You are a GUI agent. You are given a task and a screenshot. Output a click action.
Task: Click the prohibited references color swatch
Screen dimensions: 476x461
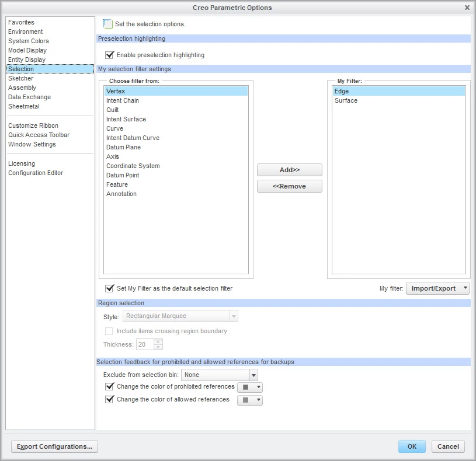[x=246, y=387]
